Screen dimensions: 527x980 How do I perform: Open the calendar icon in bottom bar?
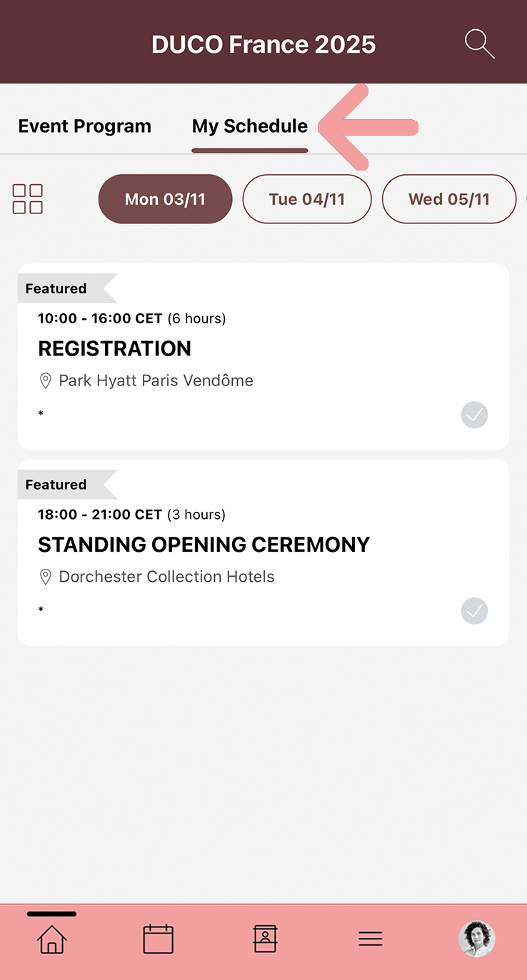(158, 939)
